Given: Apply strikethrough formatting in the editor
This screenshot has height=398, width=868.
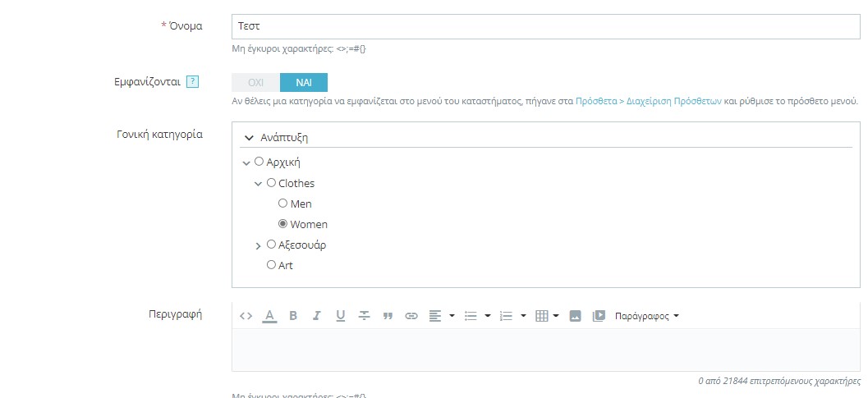Looking at the screenshot, I should 364,316.
